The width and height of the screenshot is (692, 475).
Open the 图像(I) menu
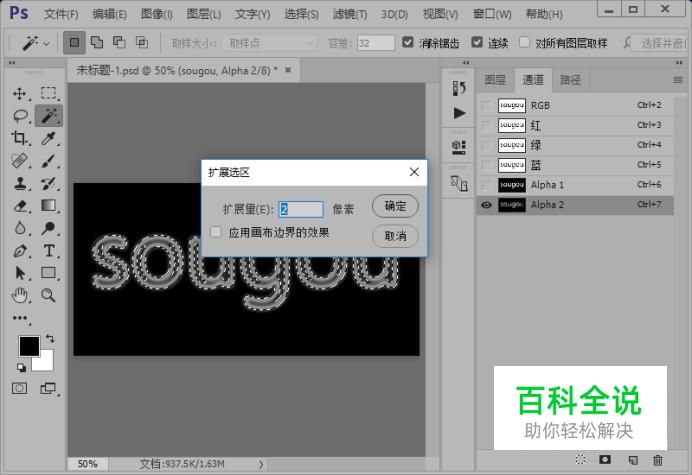(157, 15)
